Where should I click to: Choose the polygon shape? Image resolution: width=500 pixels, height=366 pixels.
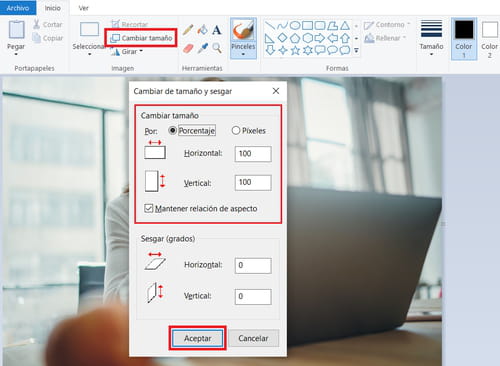pyautogui.click(x=332, y=25)
